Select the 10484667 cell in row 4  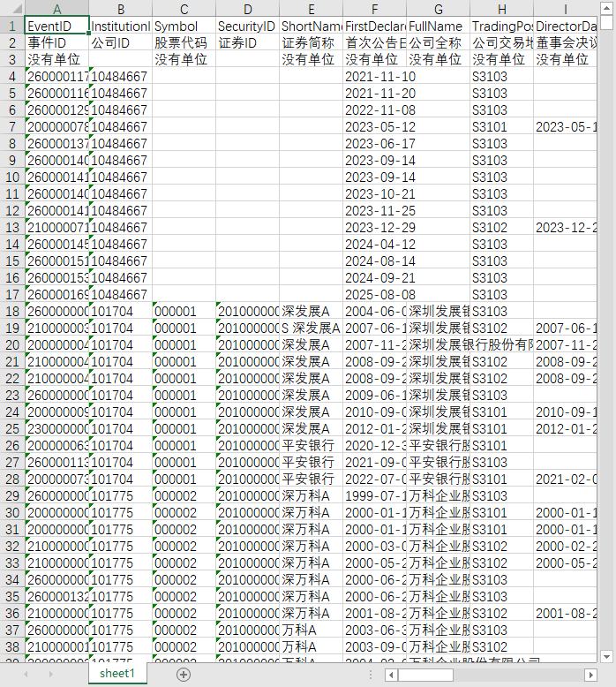pyautogui.click(x=120, y=76)
